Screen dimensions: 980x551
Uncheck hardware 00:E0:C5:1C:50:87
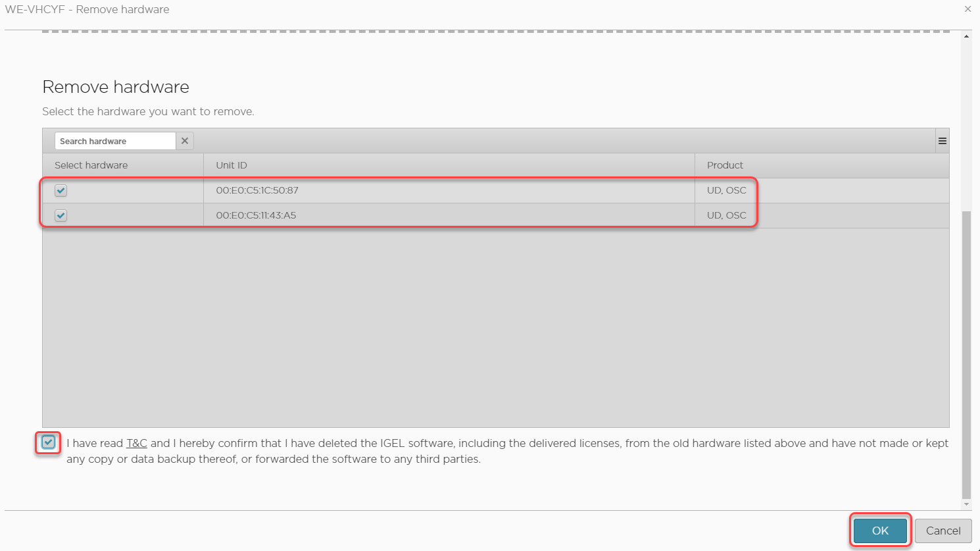point(61,191)
